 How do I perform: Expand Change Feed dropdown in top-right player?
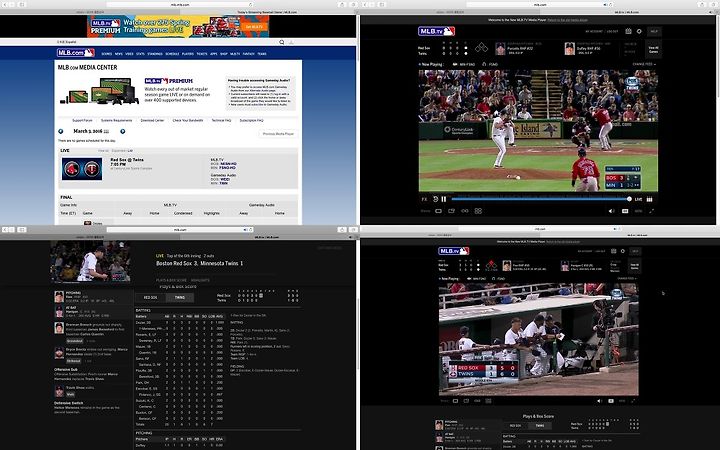(x=644, y=64)
